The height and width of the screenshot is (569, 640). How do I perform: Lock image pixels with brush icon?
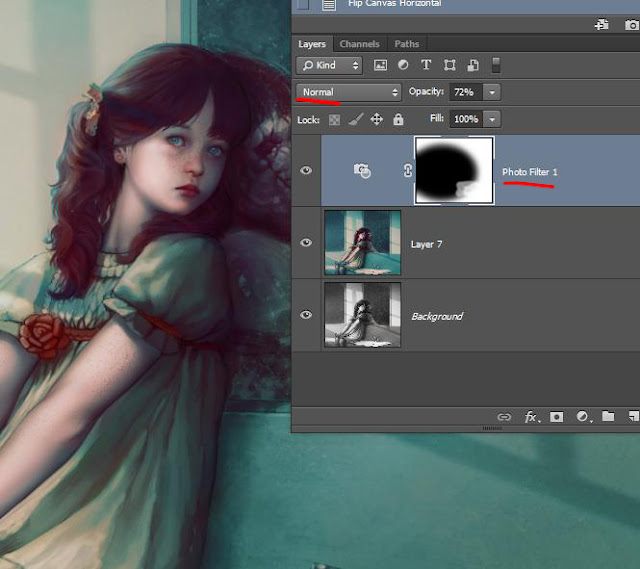[356, 120]
